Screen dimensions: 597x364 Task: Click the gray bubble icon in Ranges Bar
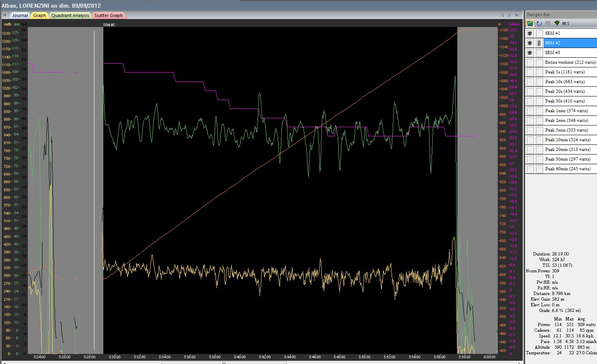(548, 23)
